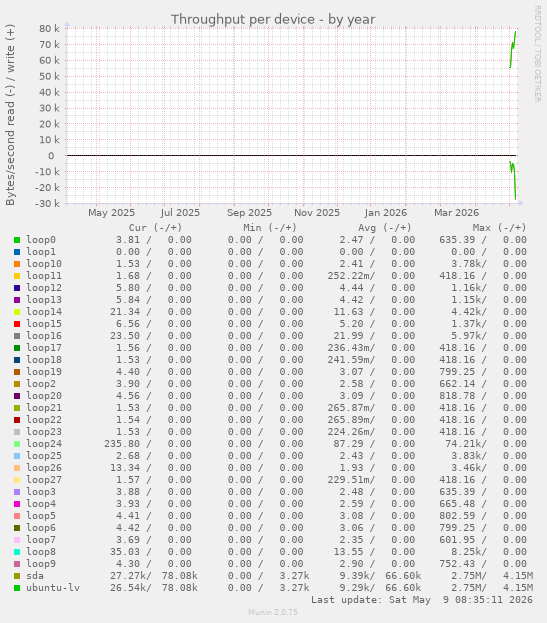
Task: Click the sda current read value 27.27k
Action: pyautogui.click(x=130, y=576)
